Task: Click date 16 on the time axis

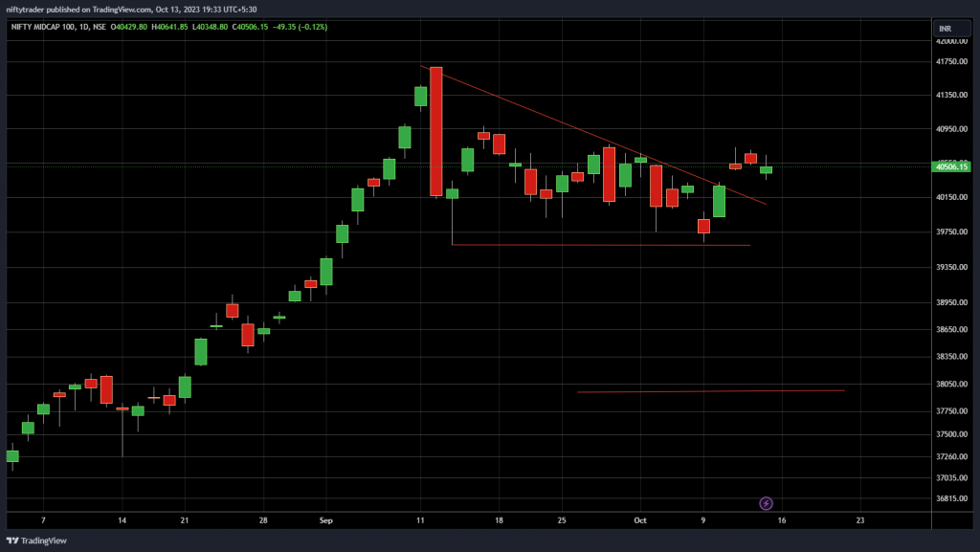Action: [x=782, y=520]
